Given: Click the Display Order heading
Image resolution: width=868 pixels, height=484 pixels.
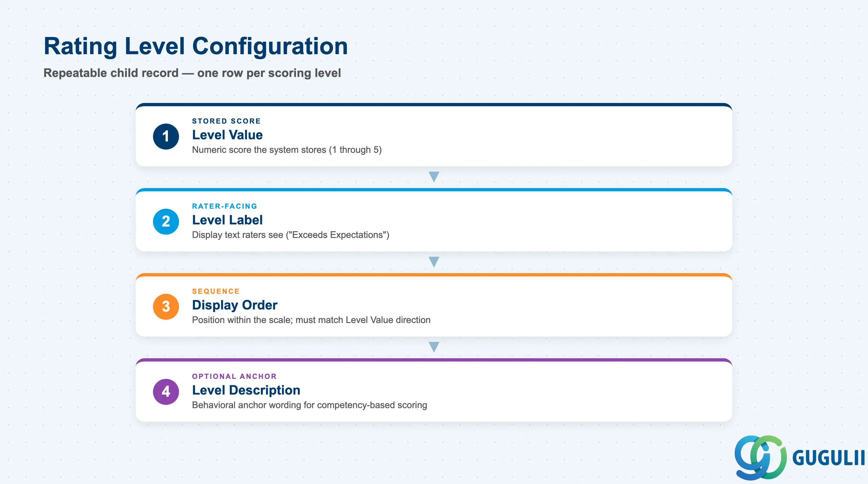Looking at the screenshot, I should pos(235,305).
